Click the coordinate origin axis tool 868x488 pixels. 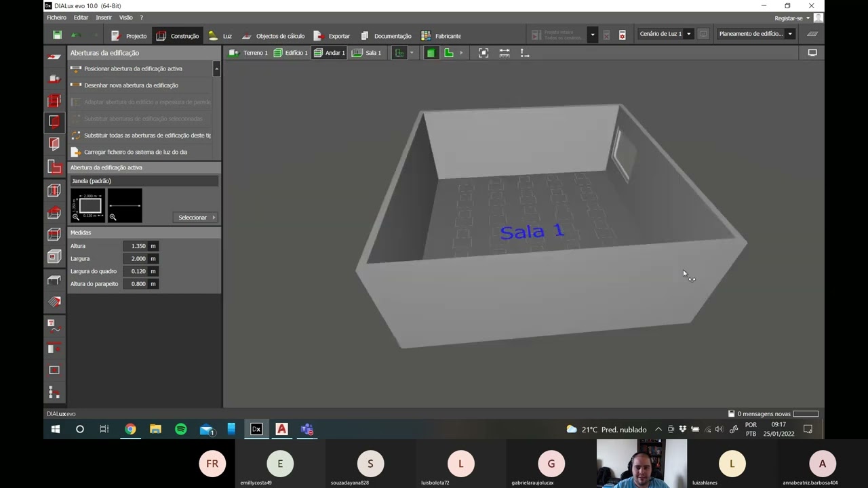coord(525,53)
